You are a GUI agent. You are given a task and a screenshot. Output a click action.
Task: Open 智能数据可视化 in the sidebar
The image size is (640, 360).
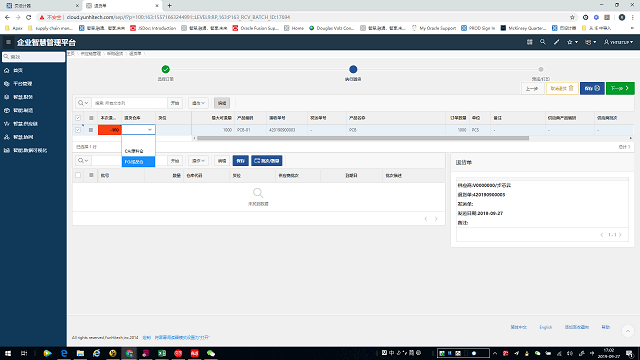[30, 151]
